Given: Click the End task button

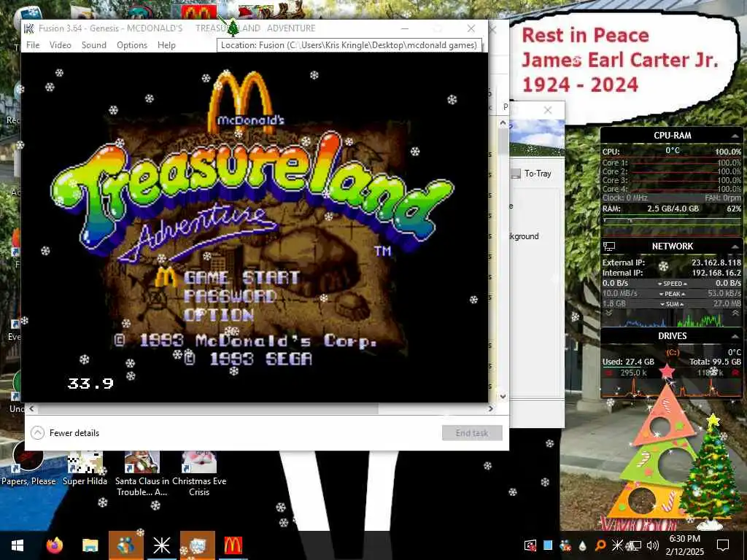Looking at the screenshot, I should (x=472, y=433).
